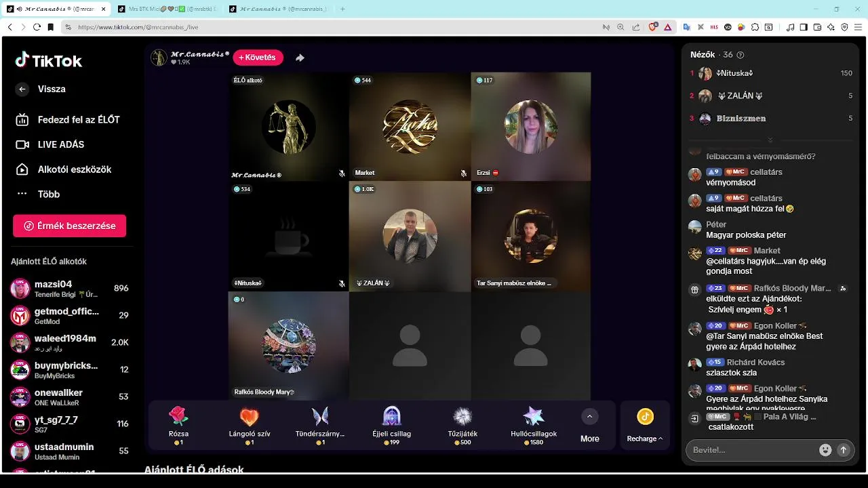The height and width of the screenshot is (488, 868).
Task: Open Fedezd fel az ÉLŐT
Action: [x=68, y=119]
